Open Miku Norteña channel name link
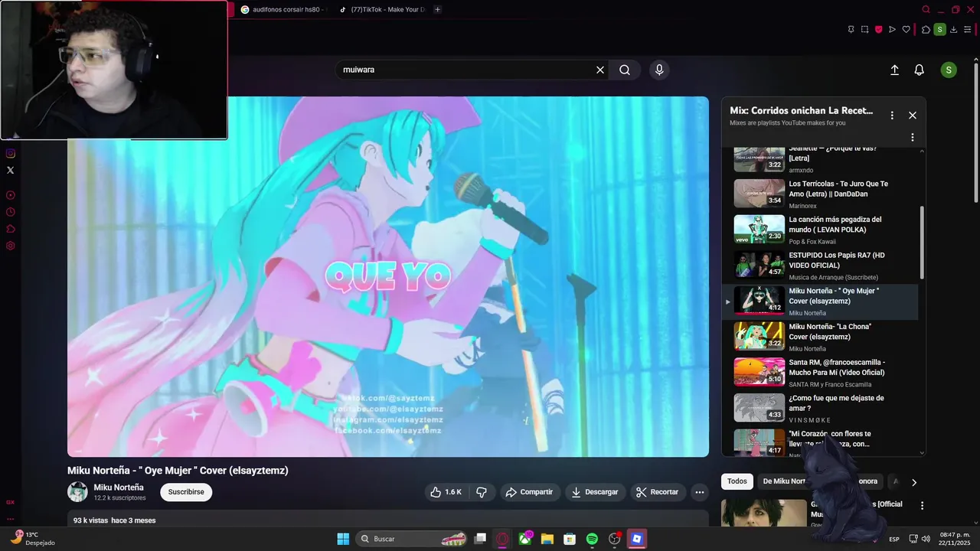 (119, 487)
